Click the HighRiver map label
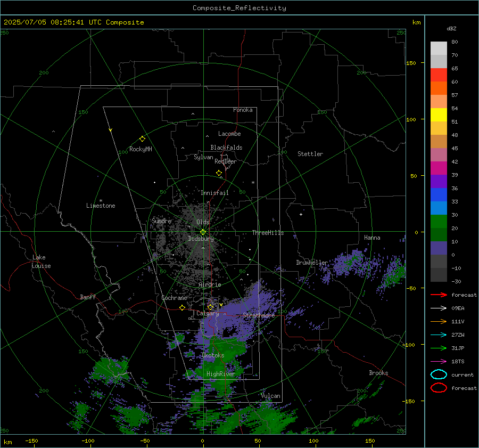Image resolution: width=479 pixels, height=448 pixels. [220, 374]
